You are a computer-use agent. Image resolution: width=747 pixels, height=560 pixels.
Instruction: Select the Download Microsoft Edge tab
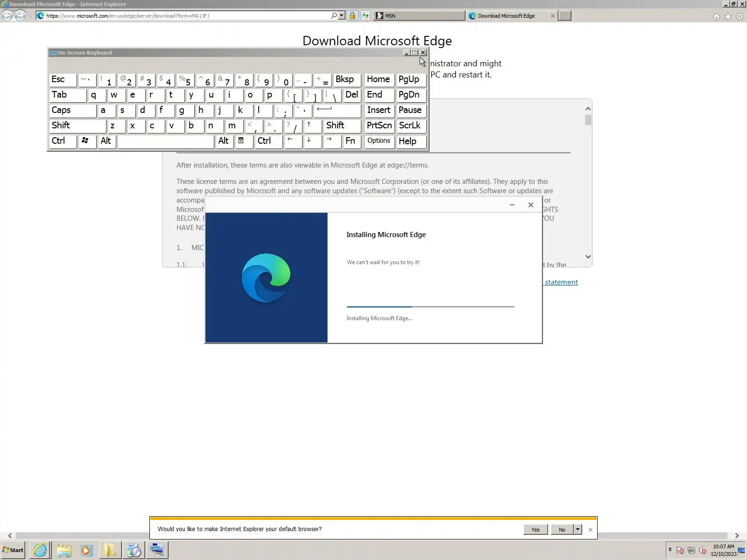506,16
